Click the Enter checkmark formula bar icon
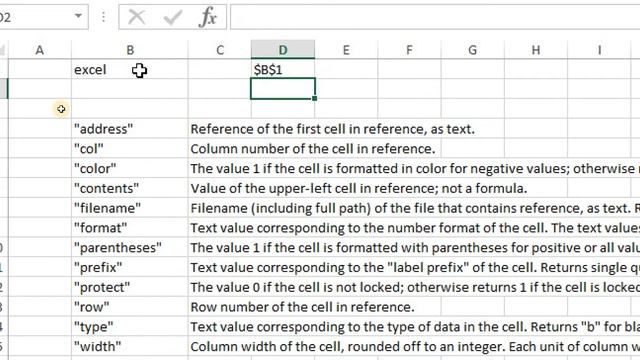Screen dimensions: 640x360 pyautogui.click(x=172, y=17)
